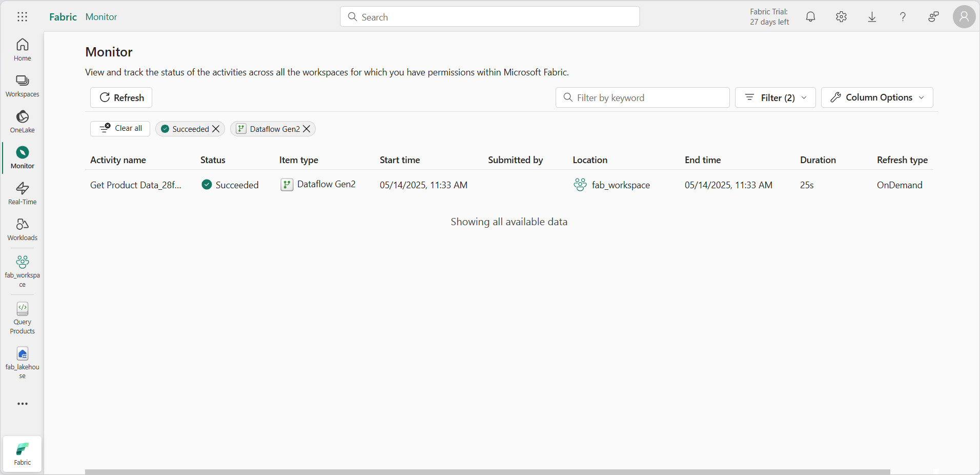Open fab_workspace in sidebar
Screen dimensions: 980x475
(x=22, y=271)
